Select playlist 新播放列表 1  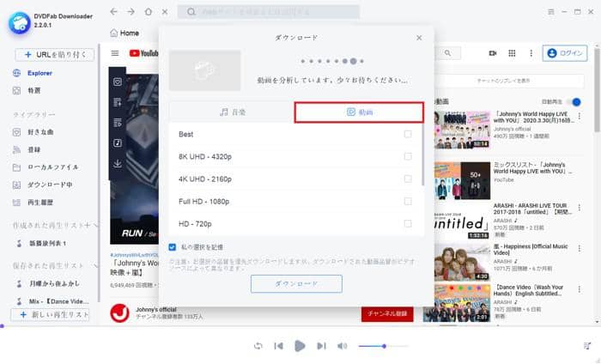click(47, 243)
